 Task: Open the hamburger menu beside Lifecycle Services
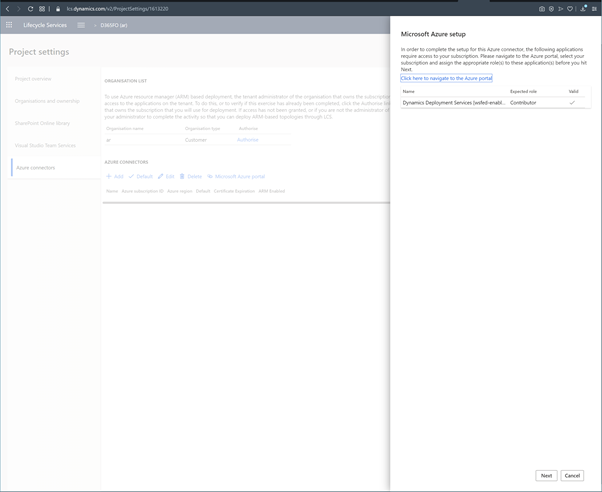(x=81, y=25)
